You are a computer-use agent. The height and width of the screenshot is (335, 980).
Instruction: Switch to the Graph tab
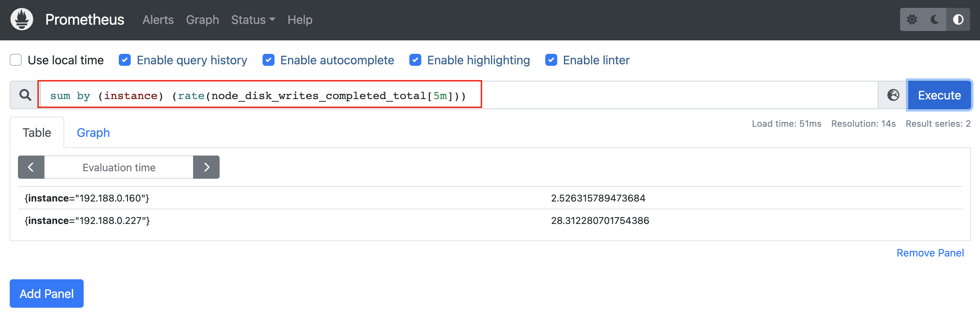93,133
